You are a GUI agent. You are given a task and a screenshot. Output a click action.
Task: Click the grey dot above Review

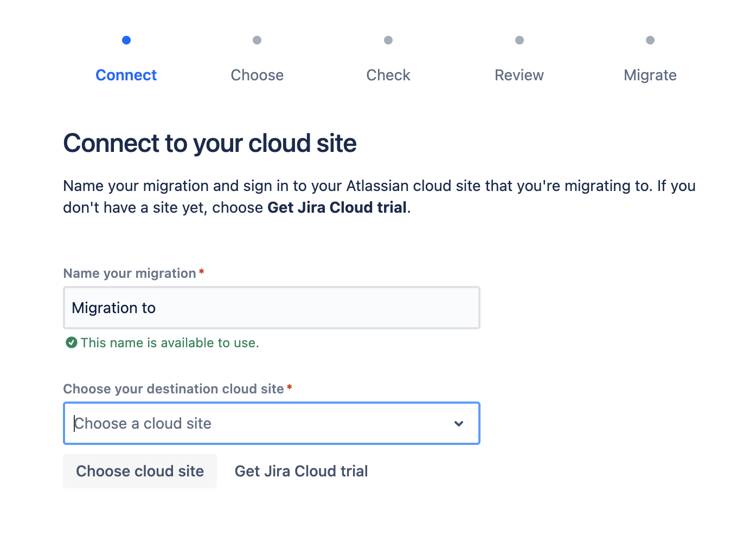tap(520, 40)
